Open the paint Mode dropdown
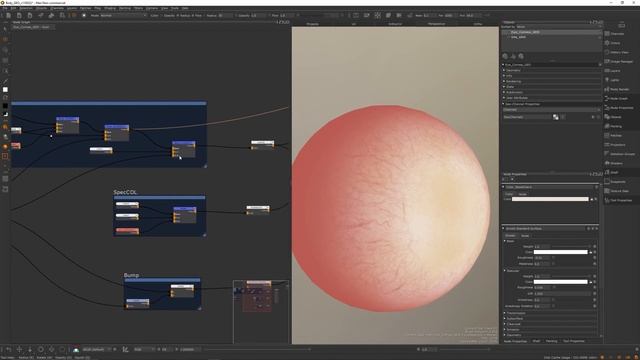 click(122, 16)
